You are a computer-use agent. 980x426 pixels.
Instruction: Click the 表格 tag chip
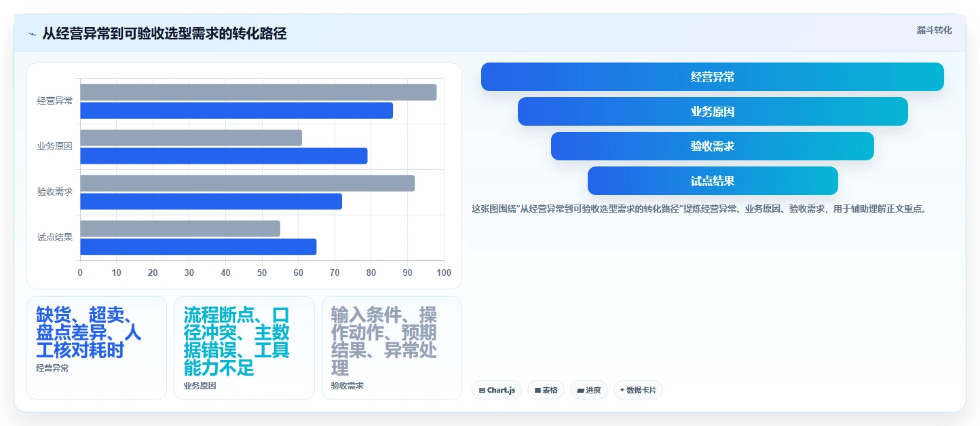546,390
